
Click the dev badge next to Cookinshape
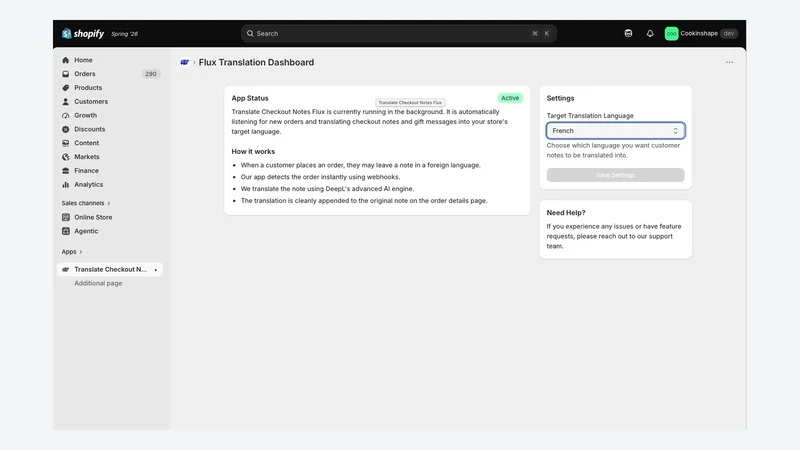pos(729,33)
